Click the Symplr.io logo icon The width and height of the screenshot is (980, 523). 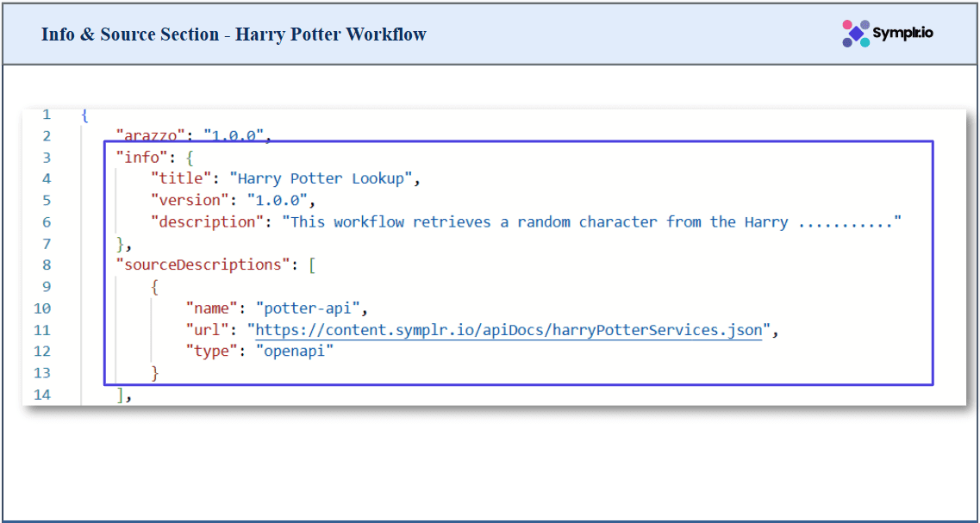(855, 34)
